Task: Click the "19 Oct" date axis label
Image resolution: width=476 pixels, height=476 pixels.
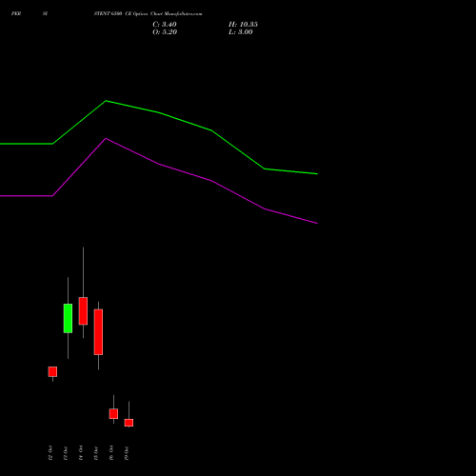Action: tap(127, 453)
